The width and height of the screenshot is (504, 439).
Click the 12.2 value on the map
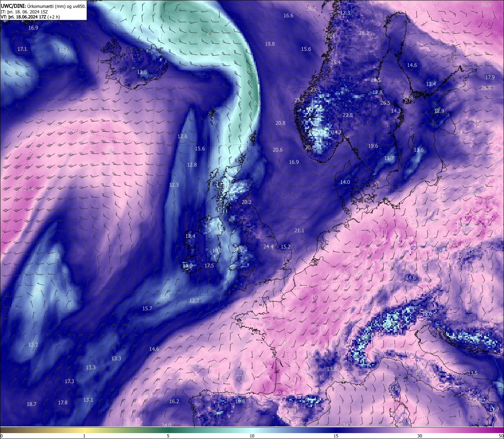[33, 345]
